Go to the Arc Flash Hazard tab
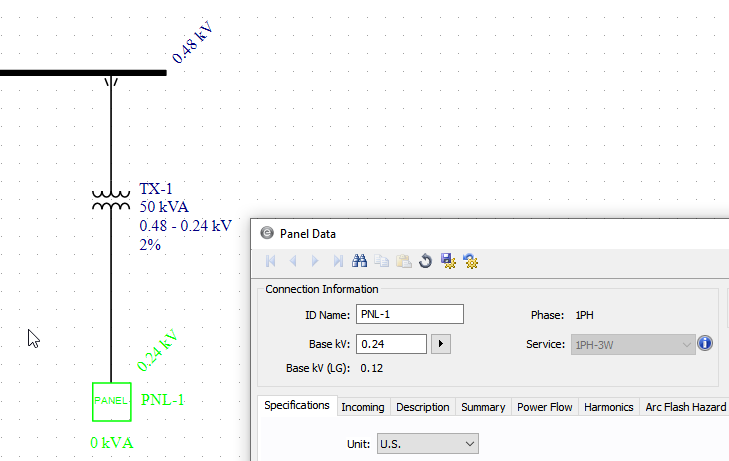Screen dimensions: 729x461 685,407
